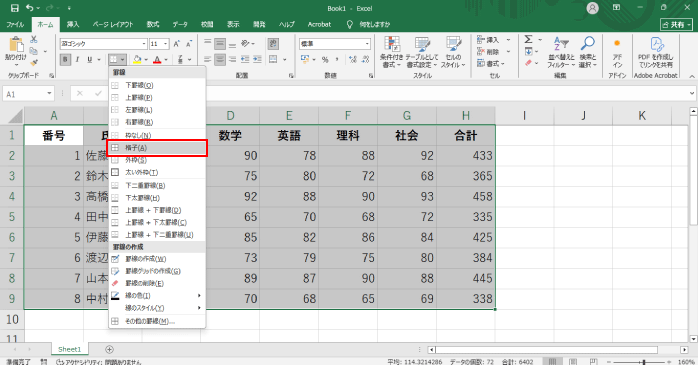Image resolution: width=698 pixels, height=365 pixels.
Task: Click the Comma Style icon
Action: point(337,59)
